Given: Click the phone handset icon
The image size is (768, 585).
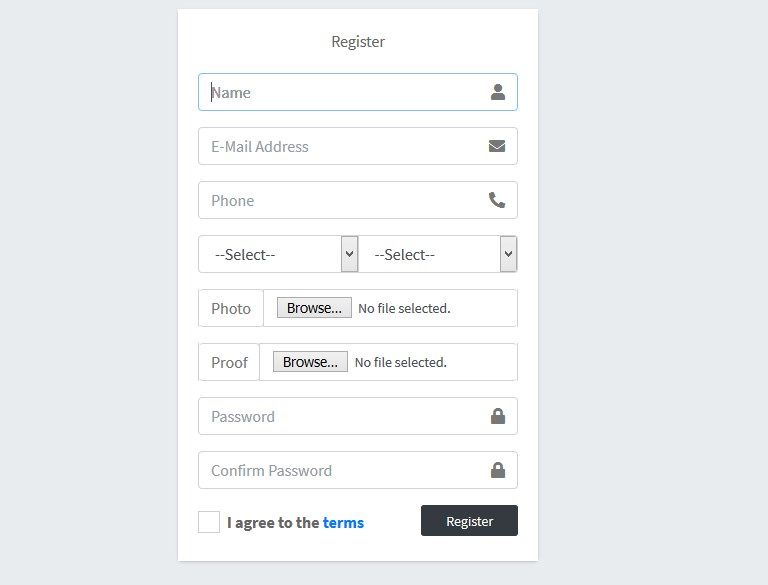Looking at the screenshot, I should pyautogui.click(x=497, y=200).
